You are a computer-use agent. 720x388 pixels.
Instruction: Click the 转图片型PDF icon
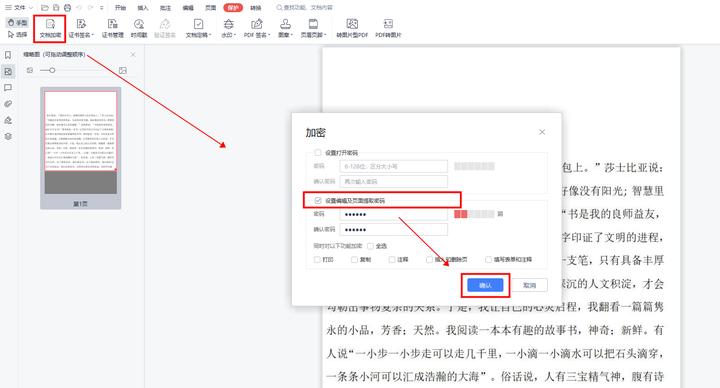[x=352, y=24]
